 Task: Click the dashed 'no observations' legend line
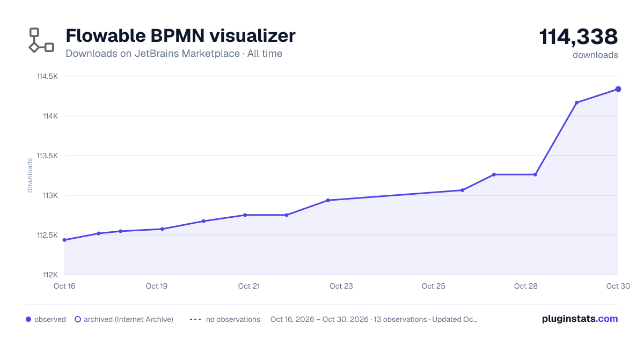[195, 319]
